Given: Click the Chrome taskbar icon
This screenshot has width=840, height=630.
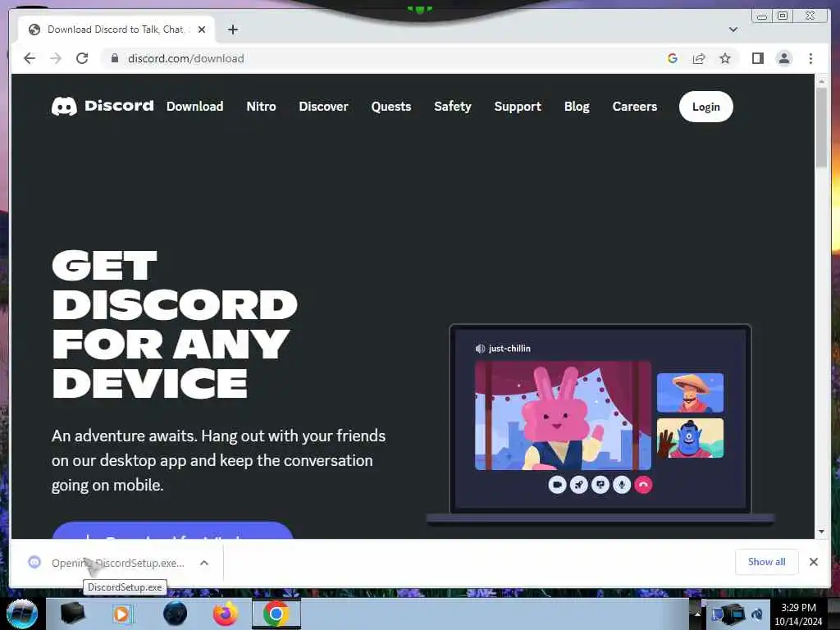Looking at the screenshot, I should click(x=276, y=614).
